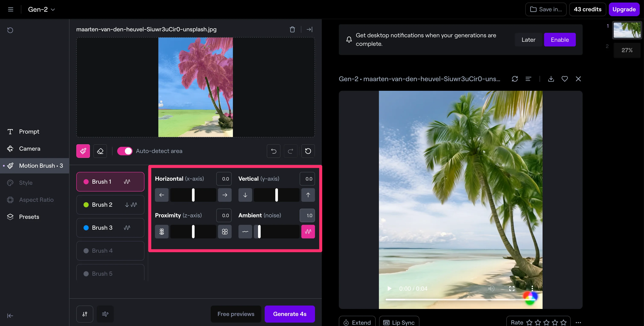Toggle Auto-detect area switch

[x=125, y=151]
